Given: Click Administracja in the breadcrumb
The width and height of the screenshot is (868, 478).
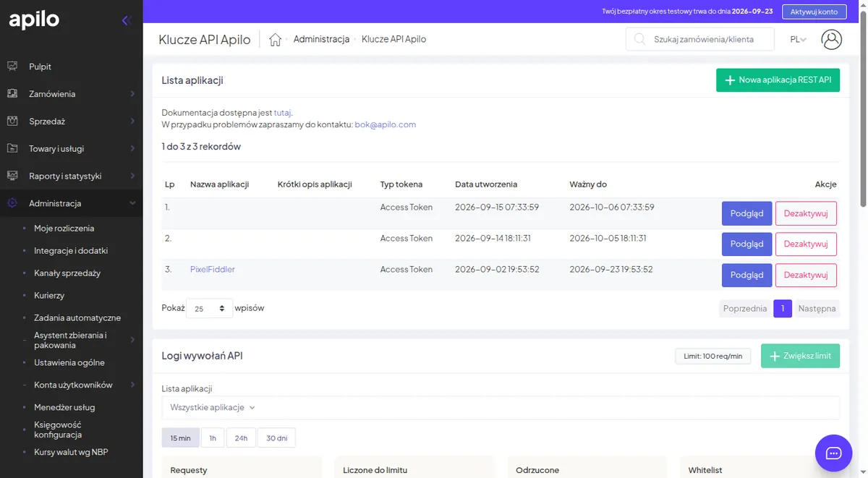Looking at the screenshot, I should click(321, 39).
